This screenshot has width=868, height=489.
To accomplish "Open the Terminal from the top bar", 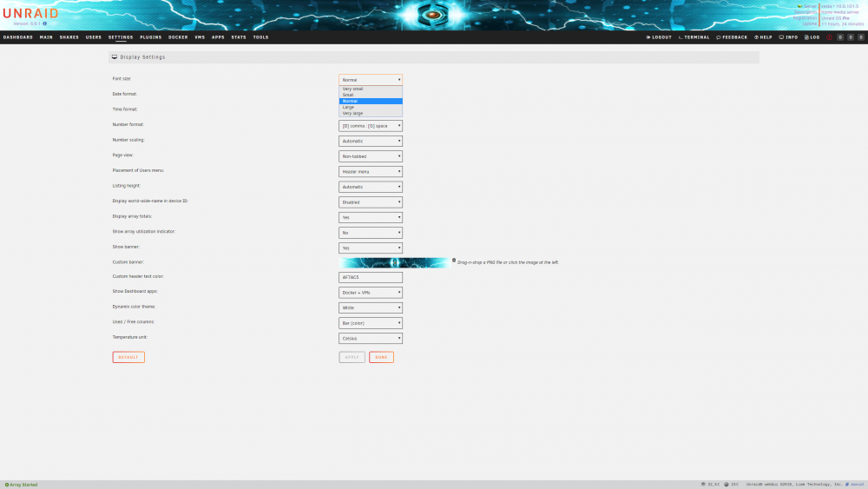I will (x=694, y=37).
